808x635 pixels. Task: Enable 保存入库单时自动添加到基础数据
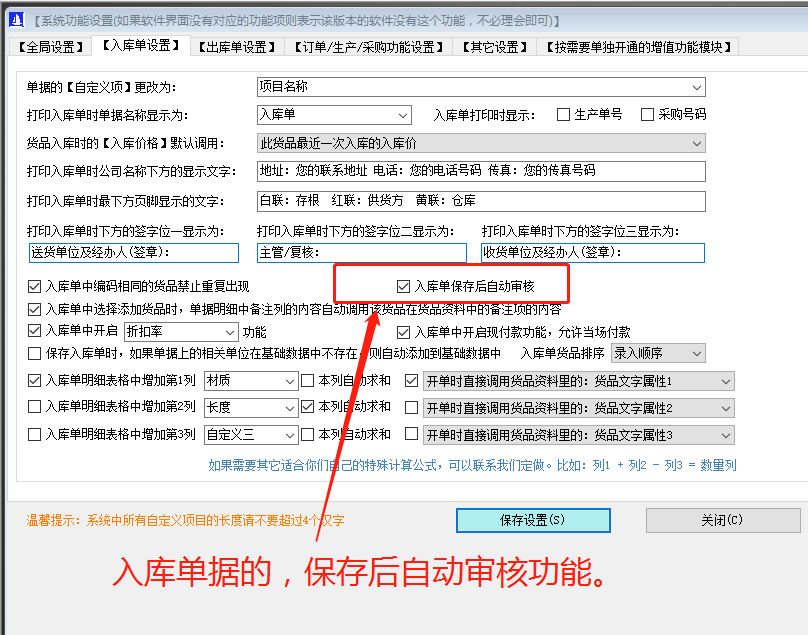click(33, 352)
